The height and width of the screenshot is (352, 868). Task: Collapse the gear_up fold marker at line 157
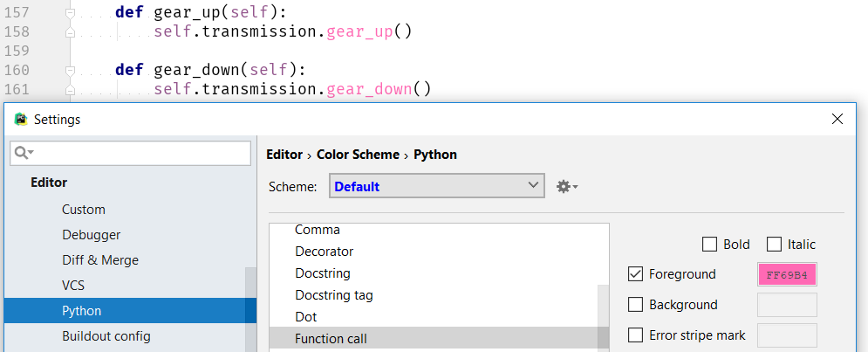pyautogui.click(x=70, y=13)
